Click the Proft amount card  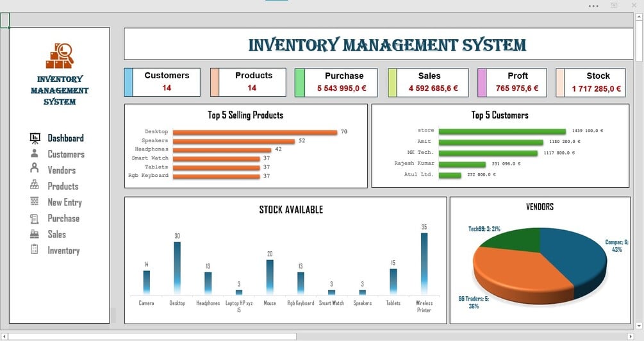(x=512, y=83)
